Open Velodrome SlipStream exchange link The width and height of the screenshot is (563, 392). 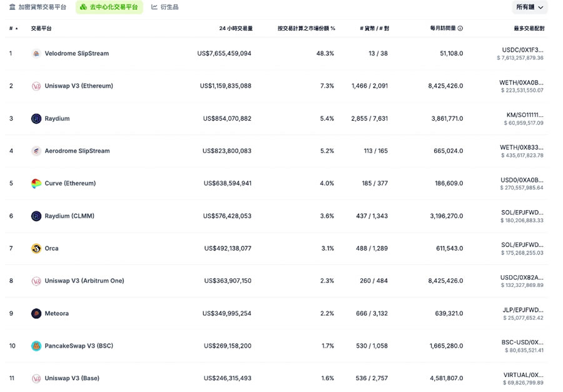click(x=77, y=54)
